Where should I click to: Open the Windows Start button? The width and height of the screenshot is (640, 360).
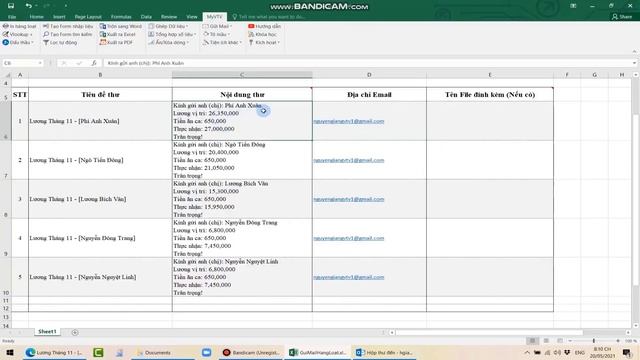pyautogui.click(x=9, y=352)
